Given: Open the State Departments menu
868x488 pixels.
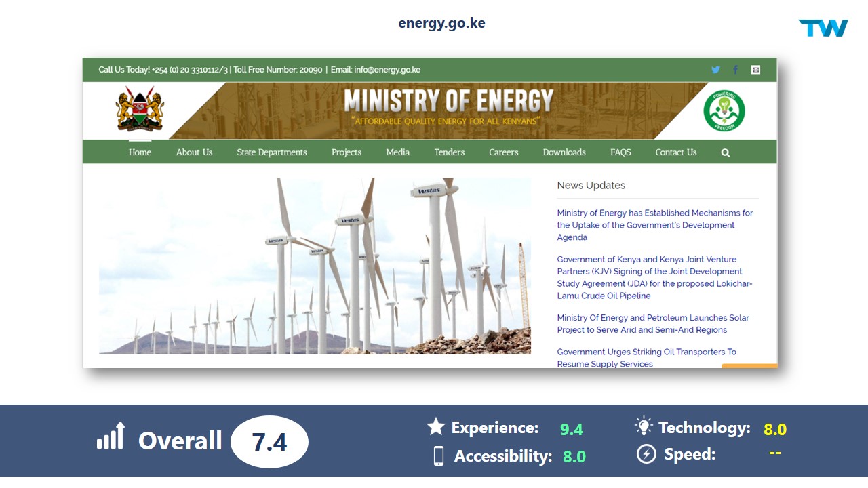Looking at the screenshot, I should (x=271, y=152).
